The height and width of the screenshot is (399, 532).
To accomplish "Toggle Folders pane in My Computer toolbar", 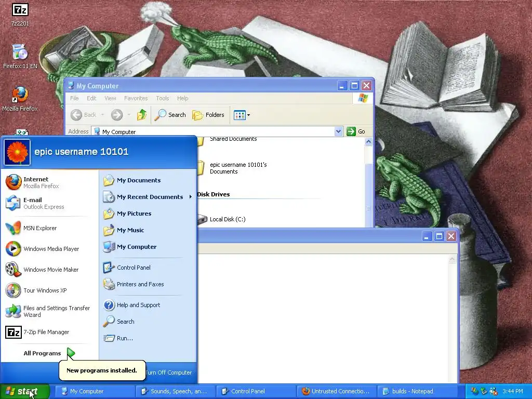I will 208,115.
